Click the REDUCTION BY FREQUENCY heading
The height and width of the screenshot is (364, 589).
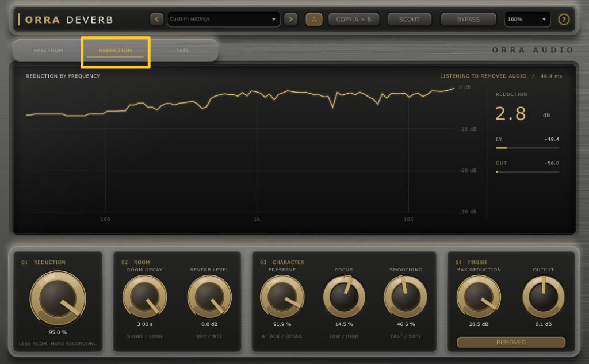[63, 76]
